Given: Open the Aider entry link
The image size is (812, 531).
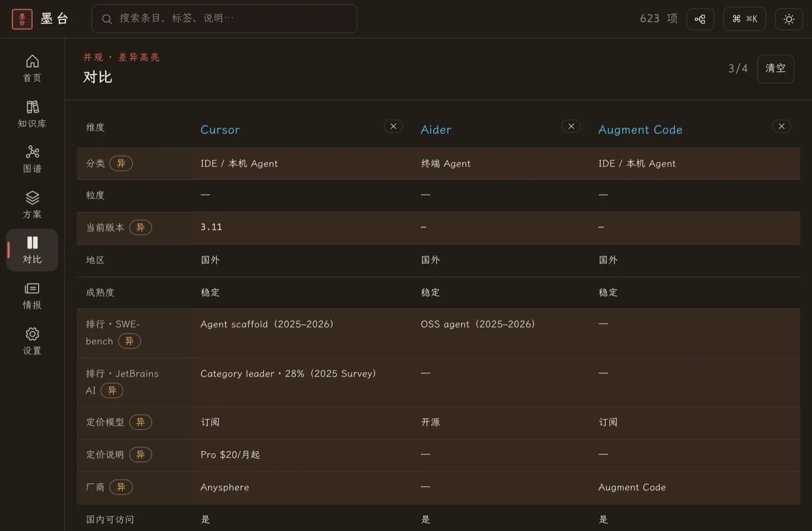Looking at the screenshot, I should tap(436, 130).
